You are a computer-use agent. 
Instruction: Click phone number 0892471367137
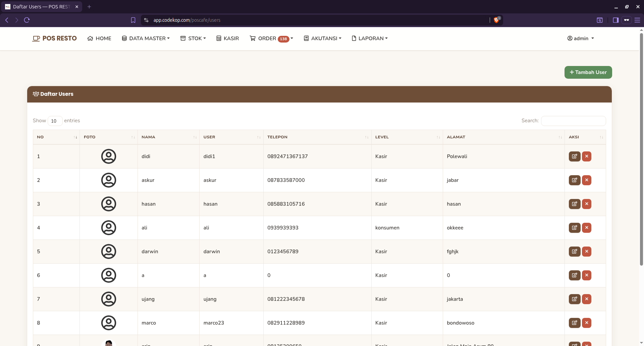287,156
